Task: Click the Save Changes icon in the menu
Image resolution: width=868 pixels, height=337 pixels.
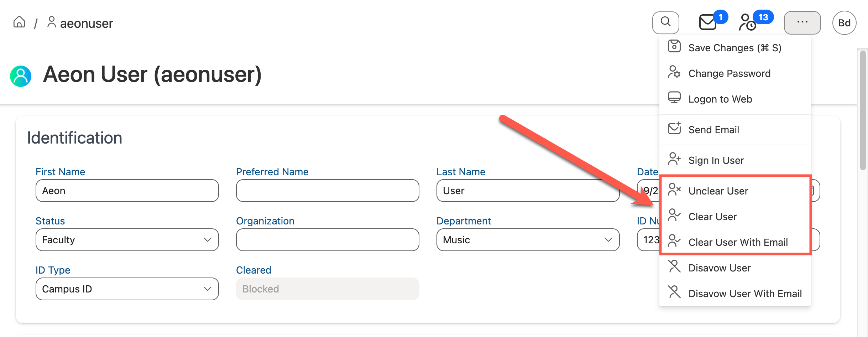Action: (675, 47)
